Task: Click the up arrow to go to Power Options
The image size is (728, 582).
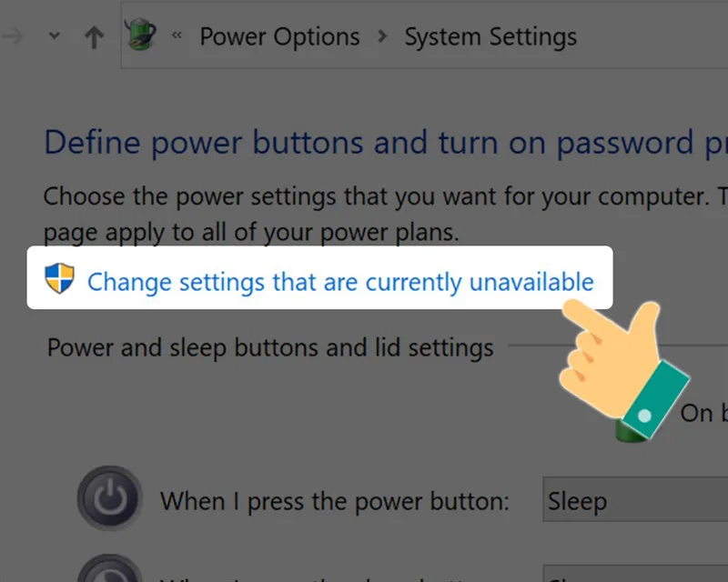Action: pos(94,36)
